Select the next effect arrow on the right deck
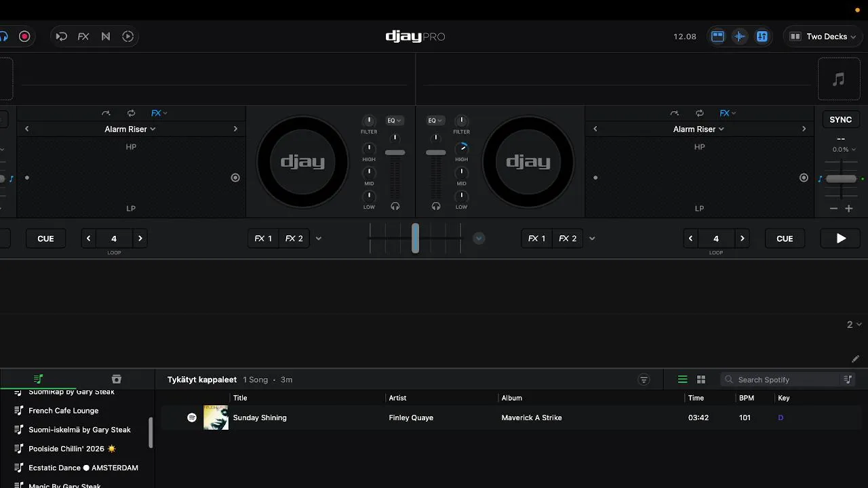The height and width of the screenshot is (488, 868). click(x=804, y=129)
